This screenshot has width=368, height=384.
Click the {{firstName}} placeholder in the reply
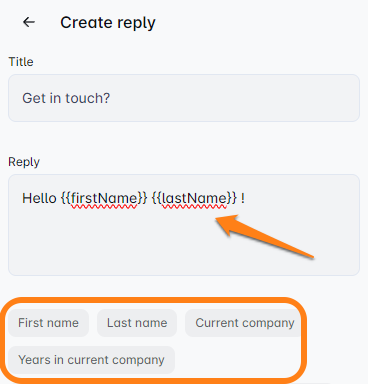point(104,198)
